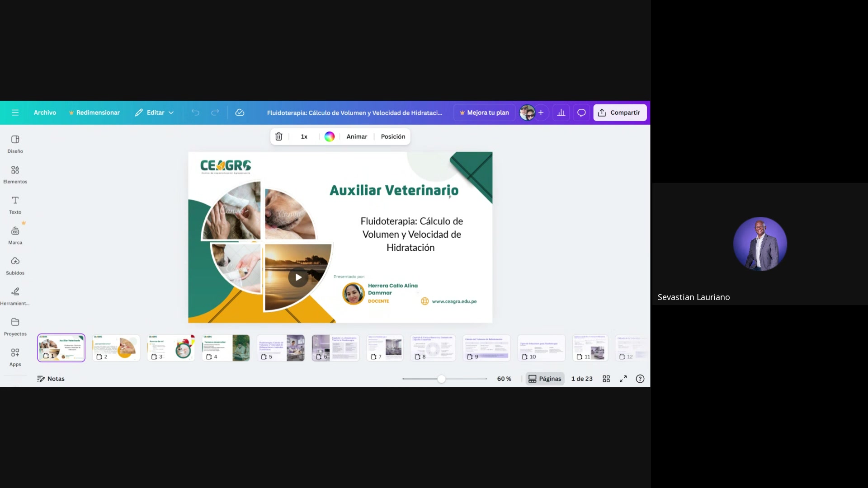
Task: Open the Animar option
Action: (x=357, y=136)
